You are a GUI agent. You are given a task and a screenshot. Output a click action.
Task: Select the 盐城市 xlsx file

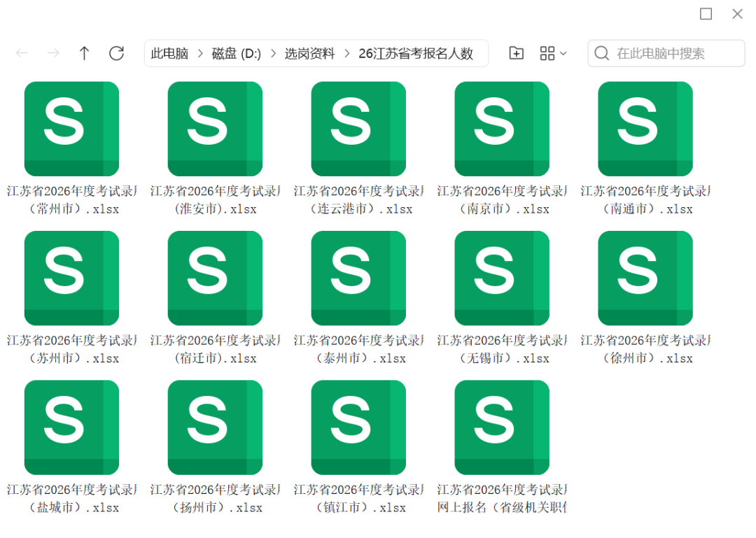(x=71, y=427)
